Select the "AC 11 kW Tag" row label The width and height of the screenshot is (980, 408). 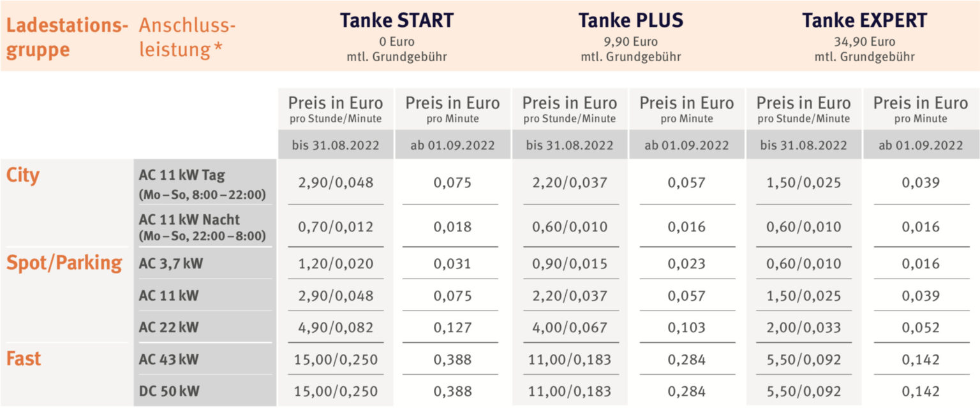click(182, 175)
